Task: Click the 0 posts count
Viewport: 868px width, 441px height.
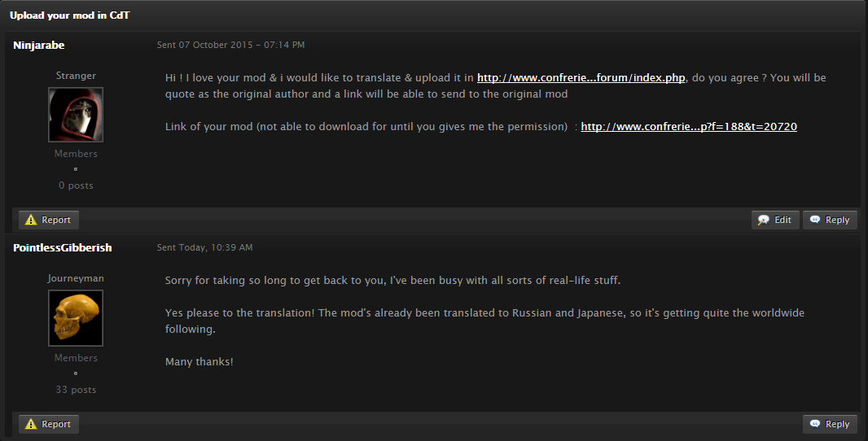Action: click(76, 186)
